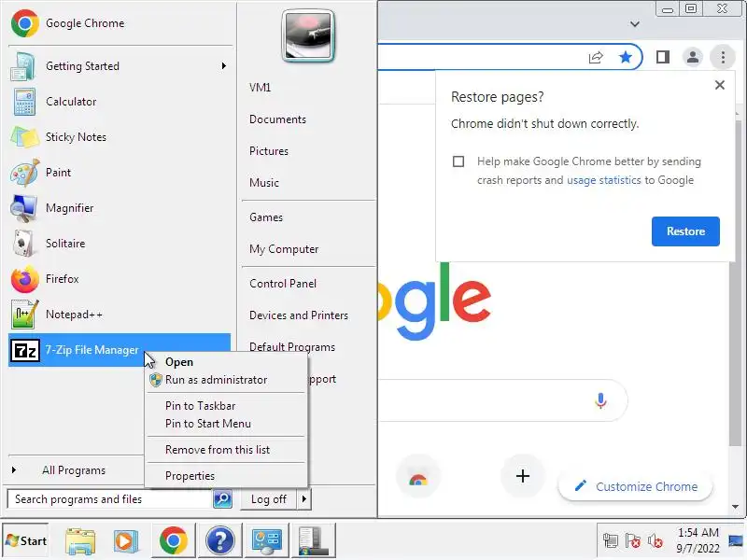Click the search magnifier icon
The image size is (747, 560).
tap(222, 498)
